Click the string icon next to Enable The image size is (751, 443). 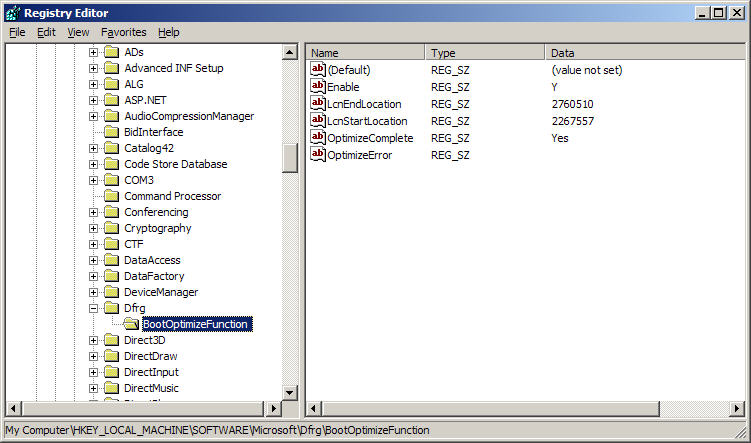(319, 87)
